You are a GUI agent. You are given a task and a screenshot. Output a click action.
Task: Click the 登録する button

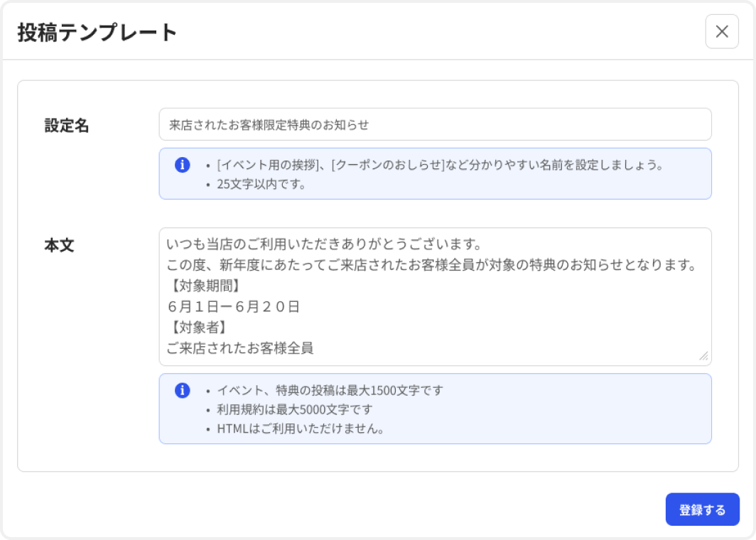click(x=702, y=509)
